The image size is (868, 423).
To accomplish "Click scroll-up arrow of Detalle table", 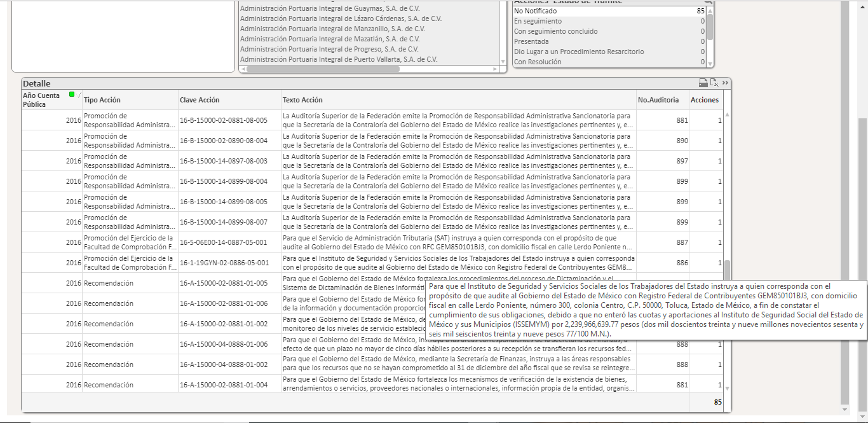I will pos(727,114).
